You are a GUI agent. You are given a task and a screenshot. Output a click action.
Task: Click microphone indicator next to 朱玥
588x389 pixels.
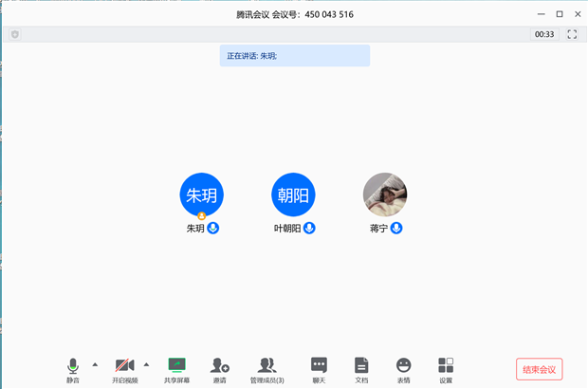[213, 228]
